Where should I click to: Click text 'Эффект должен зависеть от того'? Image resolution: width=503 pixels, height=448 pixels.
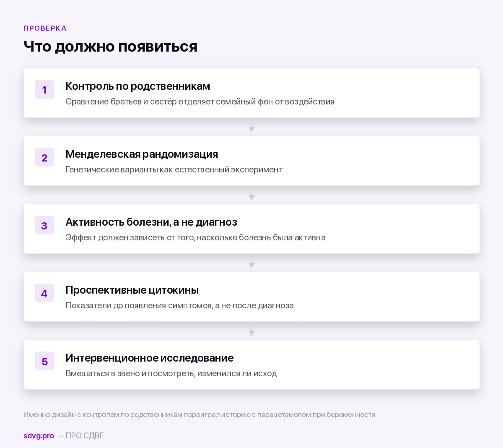130,237
